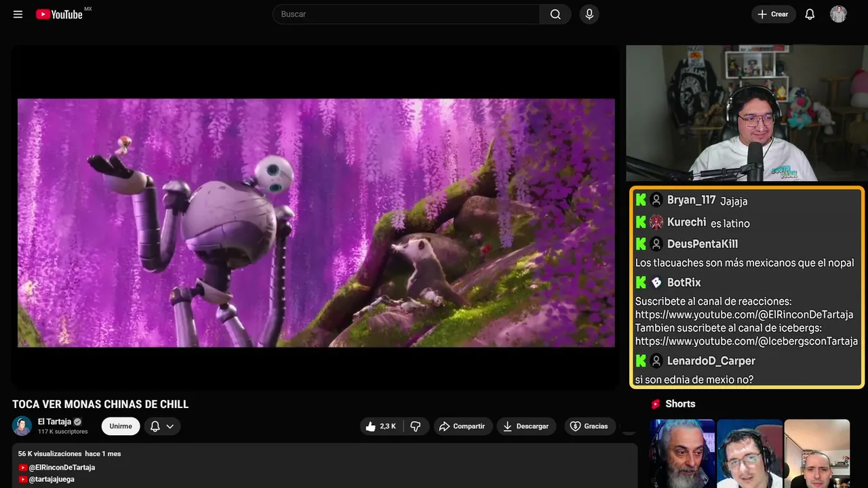Click the streamer webcam overlay
The width and height of the screenshot is (868, 488).
click(747, 113)
